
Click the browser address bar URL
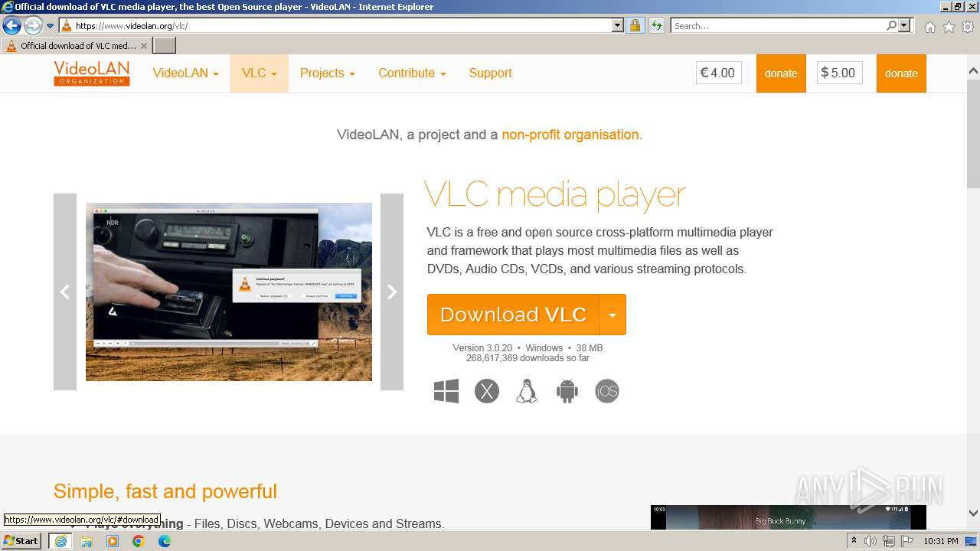[132, 26]
